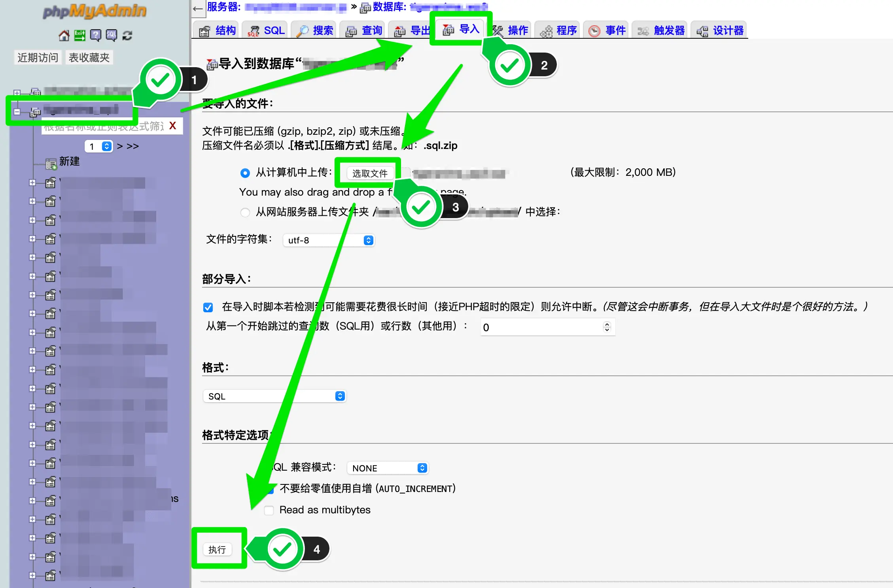Toggle the Read as multibytes checkbox
Image resolution: width=893 pixels, height=588 pixels.
[x=269, y=510]
